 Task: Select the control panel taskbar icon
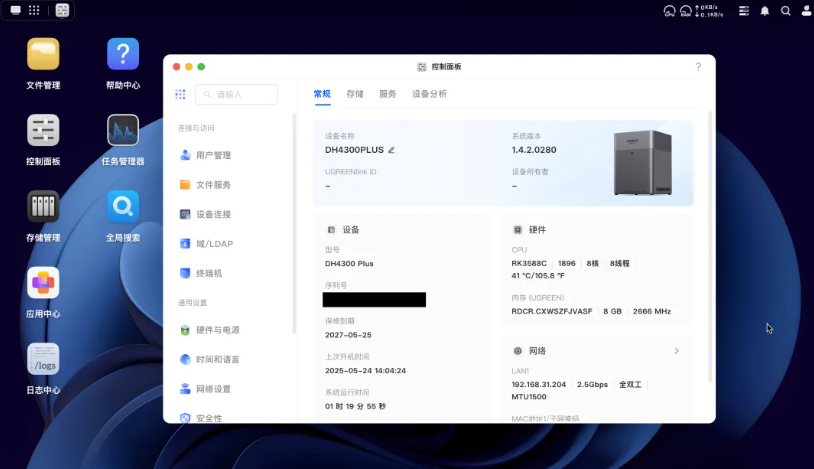62,10
